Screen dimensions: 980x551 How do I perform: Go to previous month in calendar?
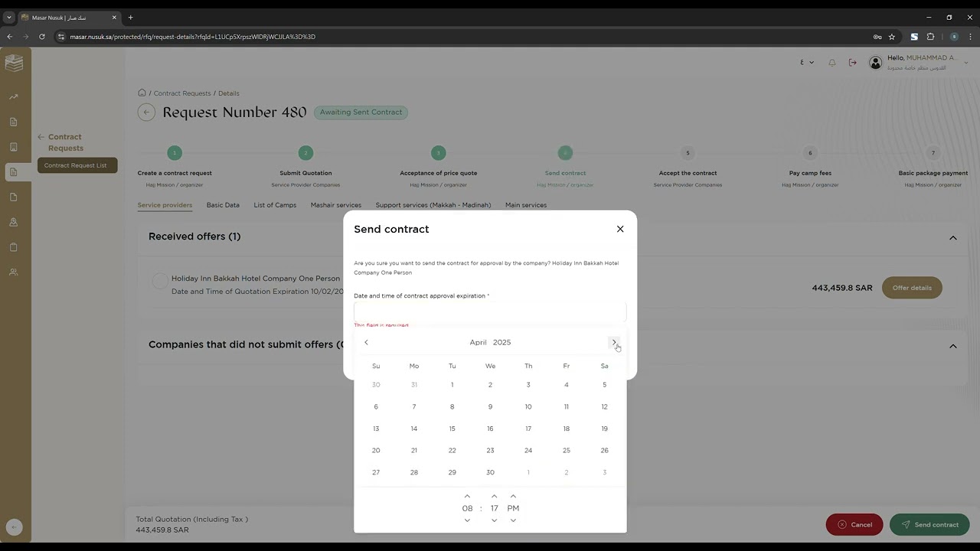coord(366,342)
